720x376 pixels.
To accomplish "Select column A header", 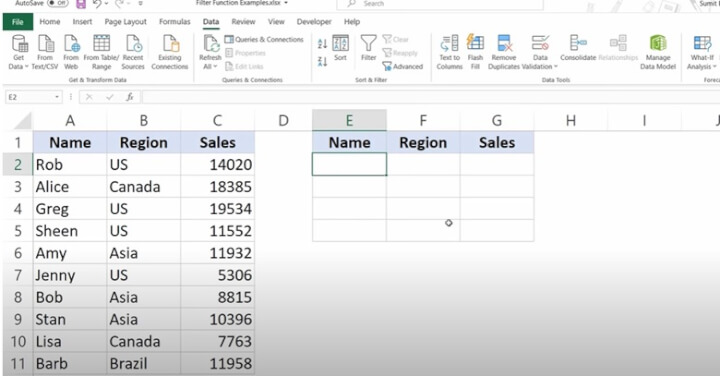I will tap(70, 120).
